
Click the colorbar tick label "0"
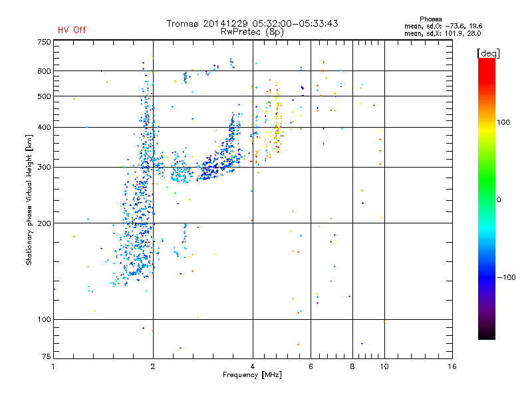tap(499, 200)
